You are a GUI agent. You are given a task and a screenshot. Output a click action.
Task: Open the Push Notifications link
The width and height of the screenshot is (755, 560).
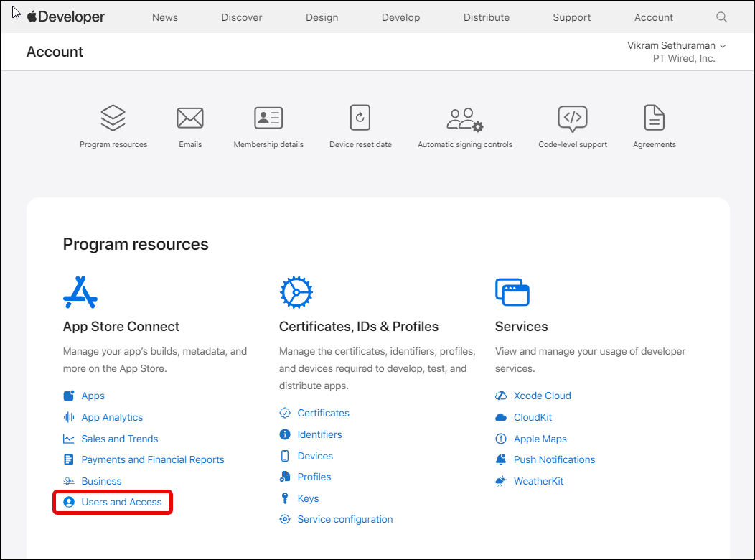[x=554, y=459]
